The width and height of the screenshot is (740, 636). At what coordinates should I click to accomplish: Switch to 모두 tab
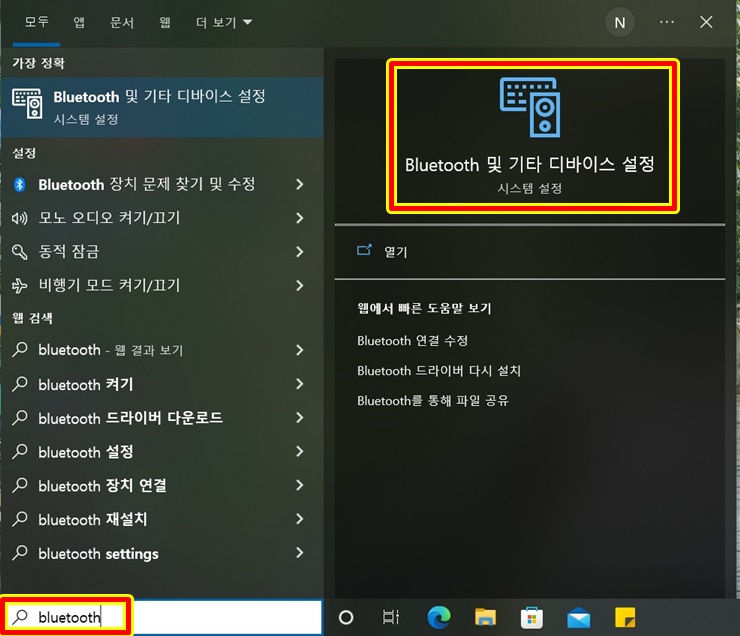[x=36, y=22]
